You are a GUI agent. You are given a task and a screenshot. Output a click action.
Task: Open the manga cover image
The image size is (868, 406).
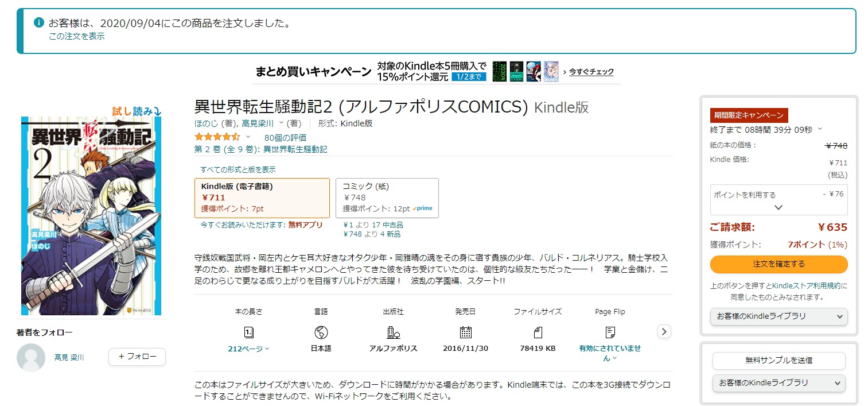click(91, 216)
